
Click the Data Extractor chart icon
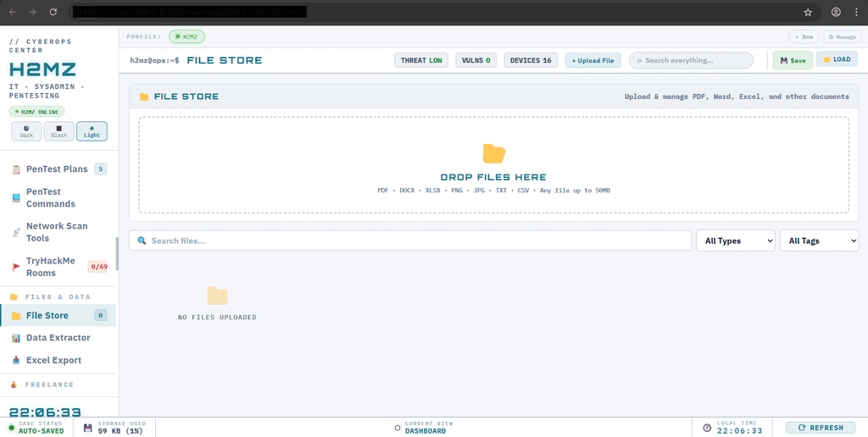click(x=16, y=338)
